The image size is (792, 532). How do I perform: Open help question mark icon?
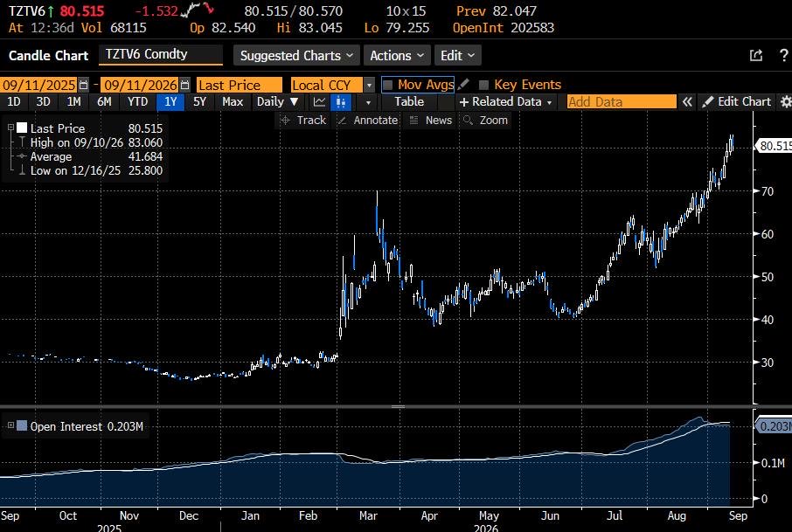(783, 56)
